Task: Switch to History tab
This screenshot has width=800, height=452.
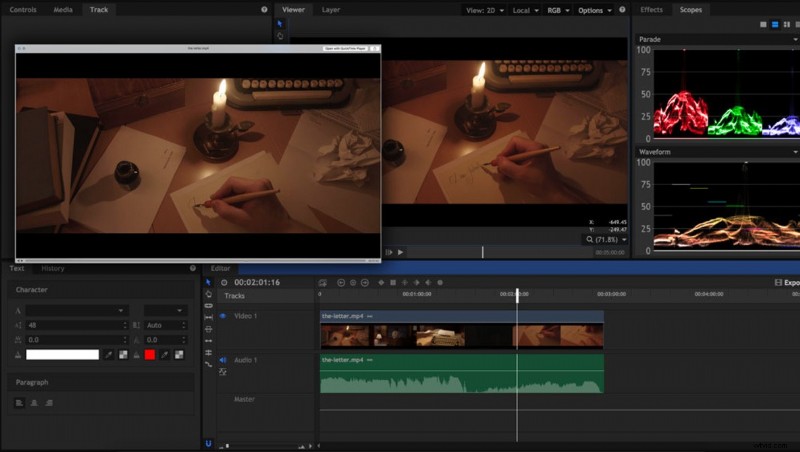Action: click(53, 268)
